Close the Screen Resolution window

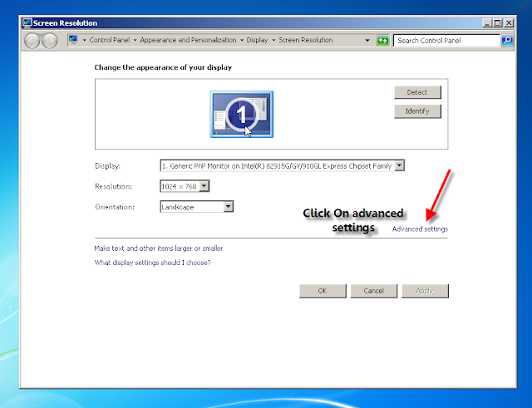click(509, 23)
